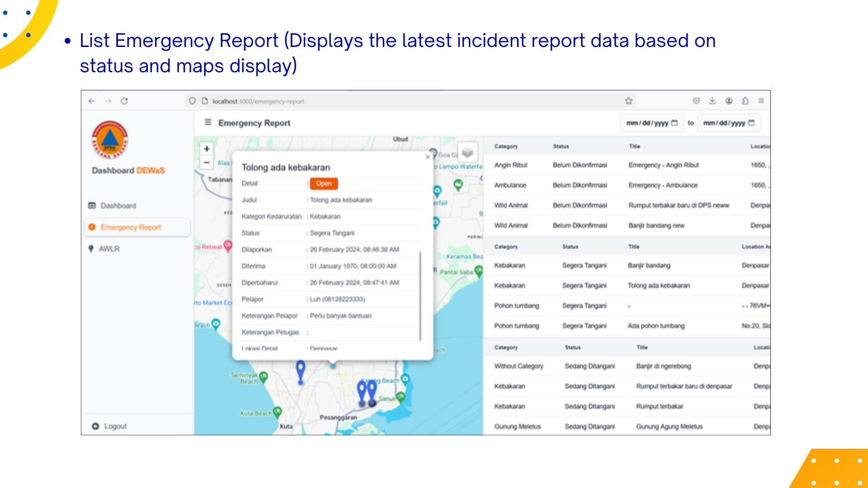The width and height of the screenshot is (868, 488).
Task: Open the start date picker field
Action: coord(651,123)
